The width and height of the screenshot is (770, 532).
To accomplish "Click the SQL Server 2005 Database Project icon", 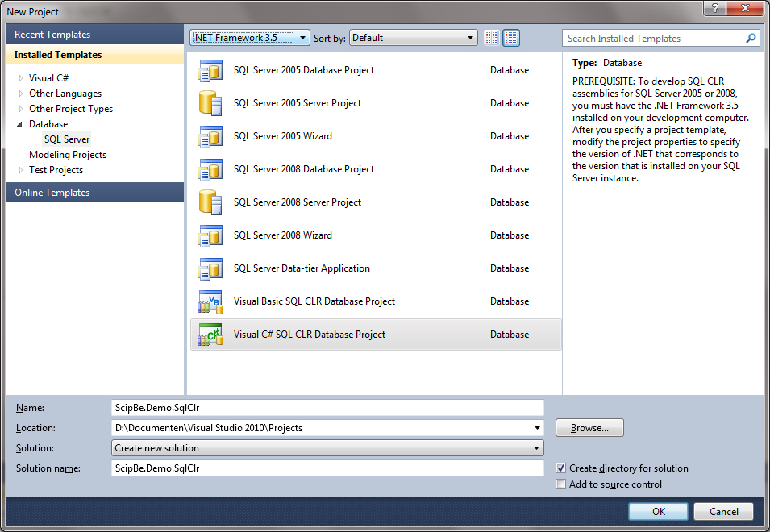I will click(x=210, y=70).
